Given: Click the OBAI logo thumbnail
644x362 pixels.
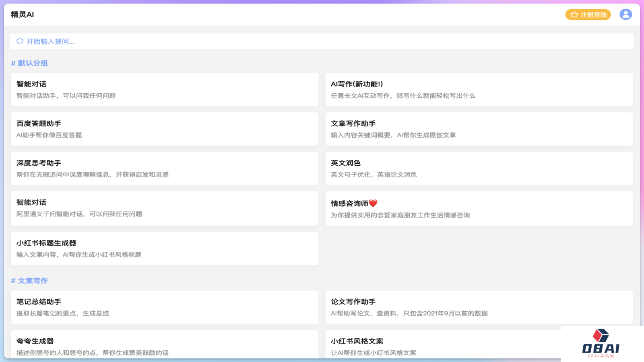Looking at the screenshot, I should 601,343.
